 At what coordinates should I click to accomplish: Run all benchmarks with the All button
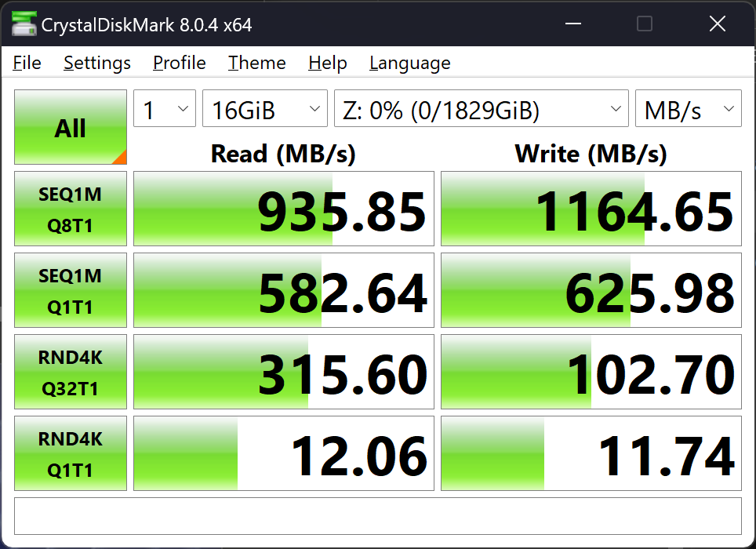tap(71, 127)
